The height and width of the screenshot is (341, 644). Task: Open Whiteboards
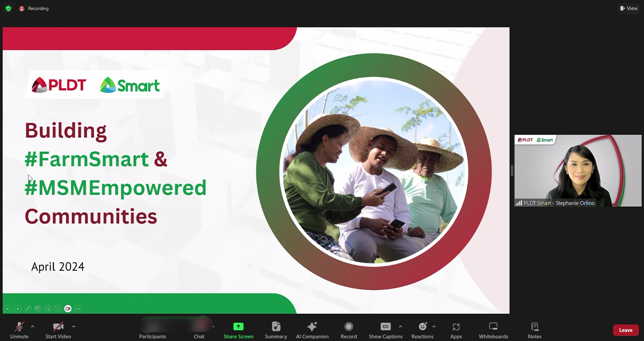tap(493, 330)
